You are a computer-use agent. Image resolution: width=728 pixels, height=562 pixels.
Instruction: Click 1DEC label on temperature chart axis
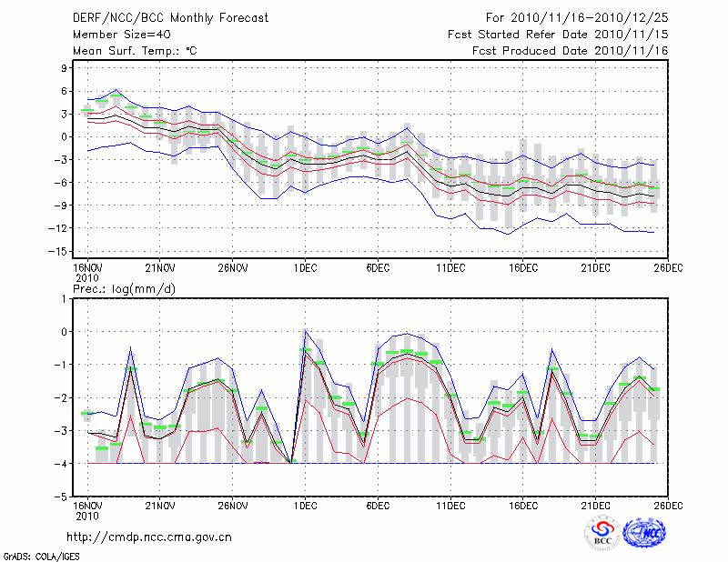coord(305,267)
